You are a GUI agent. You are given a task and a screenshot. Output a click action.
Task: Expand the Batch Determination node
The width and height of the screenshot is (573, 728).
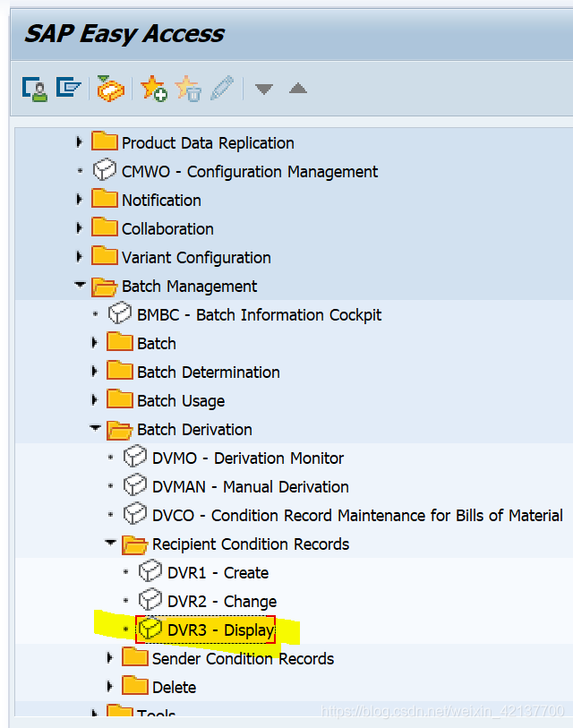94,372
